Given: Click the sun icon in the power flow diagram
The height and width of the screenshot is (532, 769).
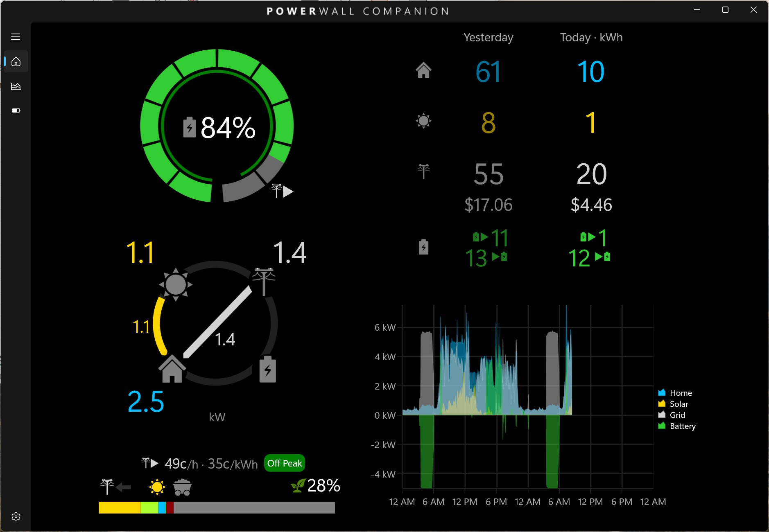Looking at the screenshot, I should coord(175,284).
